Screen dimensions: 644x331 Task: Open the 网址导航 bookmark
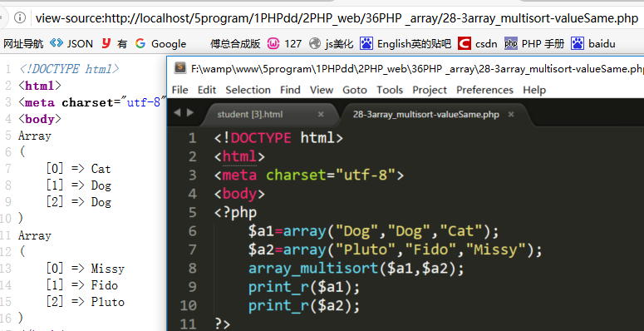(x=23, y=43)
